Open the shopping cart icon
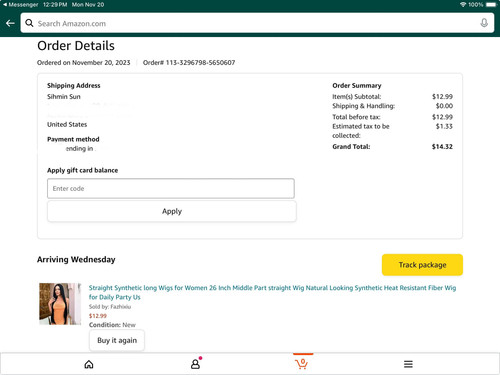 (x=302, y=364)
